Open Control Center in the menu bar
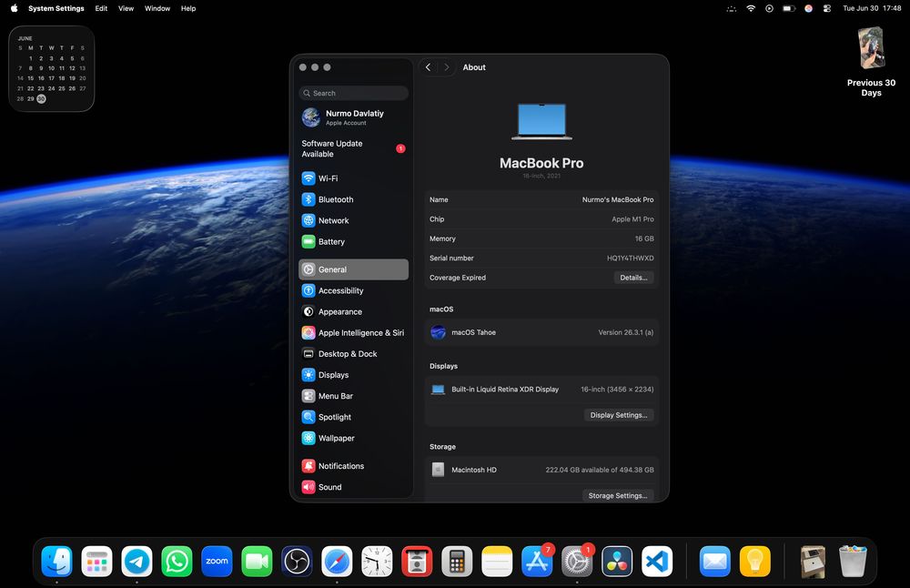Image resolution: width=910 pixels, height=588 pixels. point(827,8)
